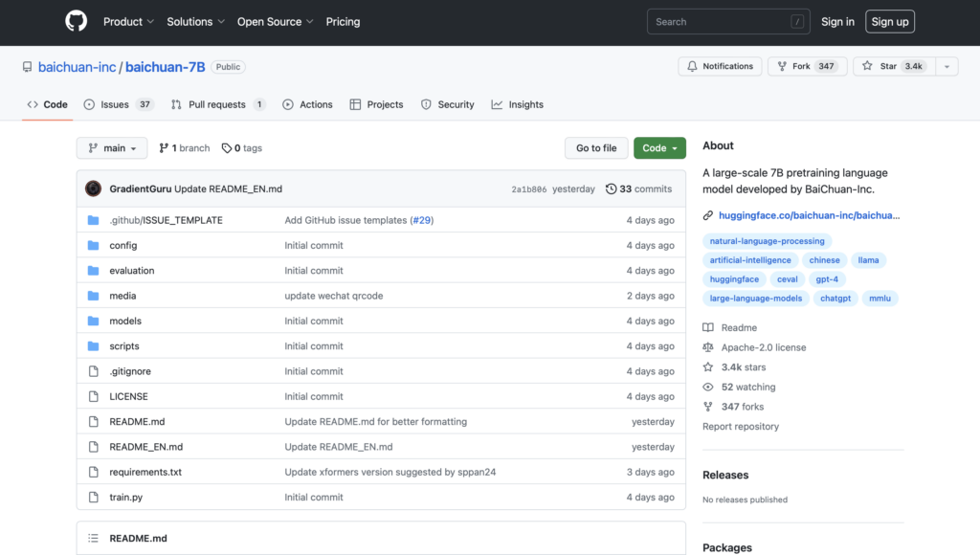980x555 pixels.
Task: Click the folder icon for evaluation
Action: (93, 271)
